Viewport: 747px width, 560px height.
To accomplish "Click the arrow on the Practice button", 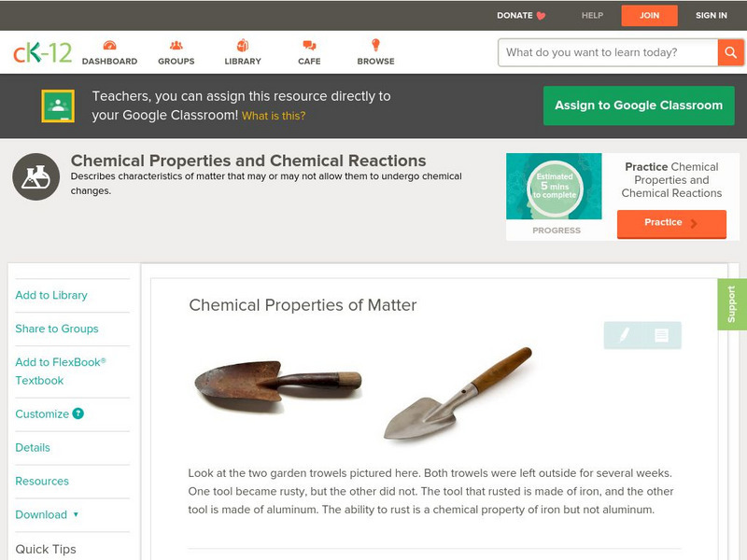I will [694, 223].
